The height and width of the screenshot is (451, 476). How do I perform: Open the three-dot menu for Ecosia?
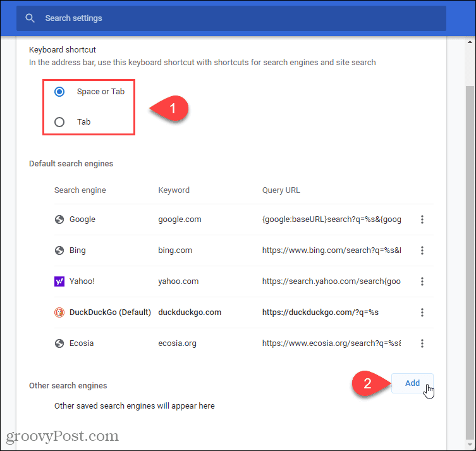click(422, 343)
